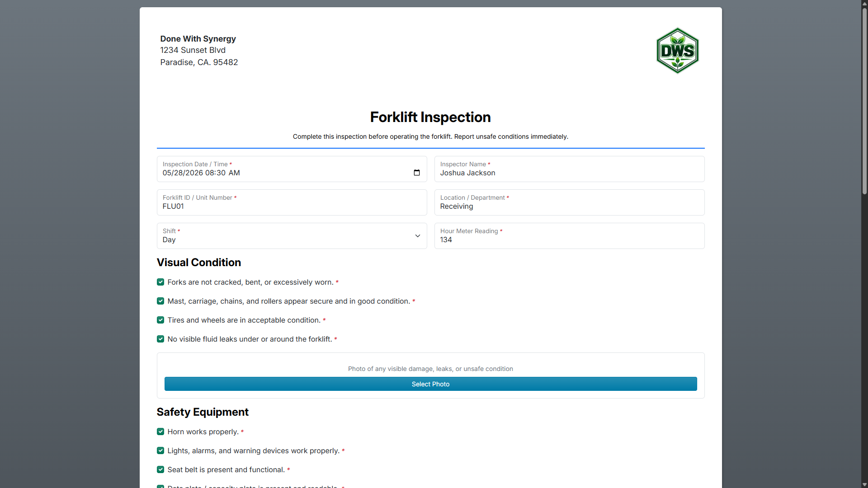Click the page scrollbar up arrow
Screen dimensions: 868x488
point(864,4)
